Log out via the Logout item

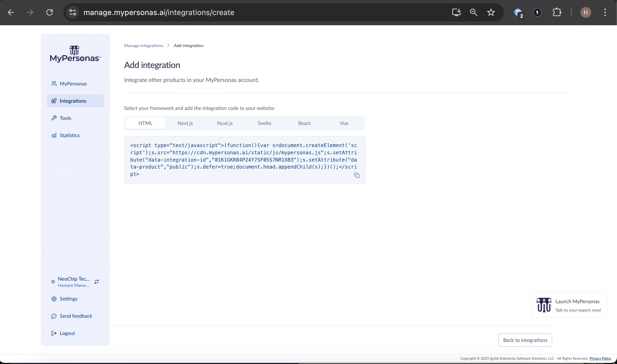(75, 333)
